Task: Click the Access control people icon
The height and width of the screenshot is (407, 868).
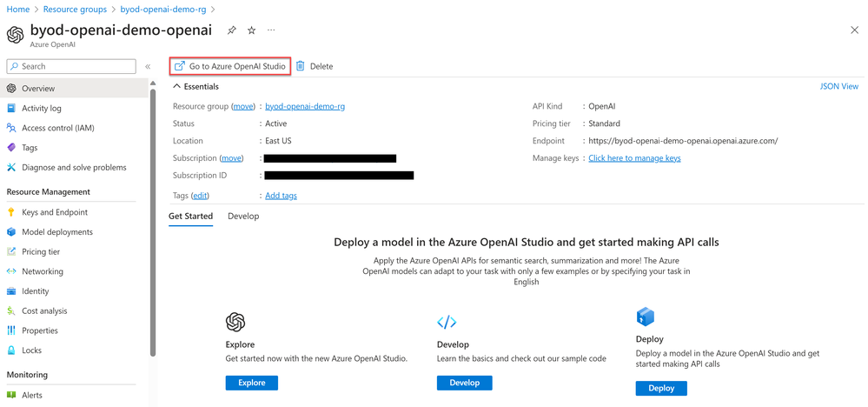Action: 11,128
